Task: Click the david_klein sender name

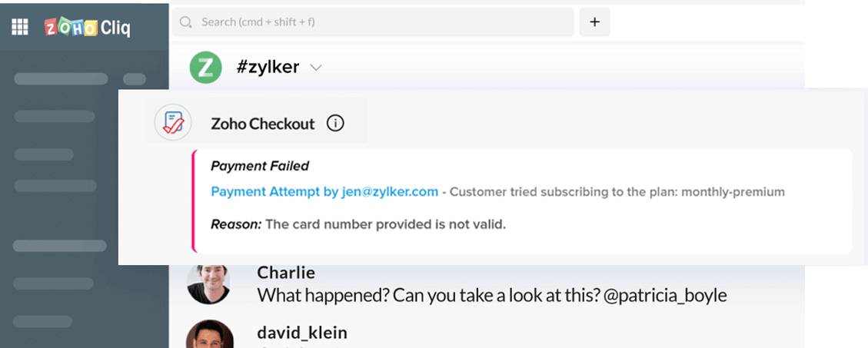Action: point(302,333)
